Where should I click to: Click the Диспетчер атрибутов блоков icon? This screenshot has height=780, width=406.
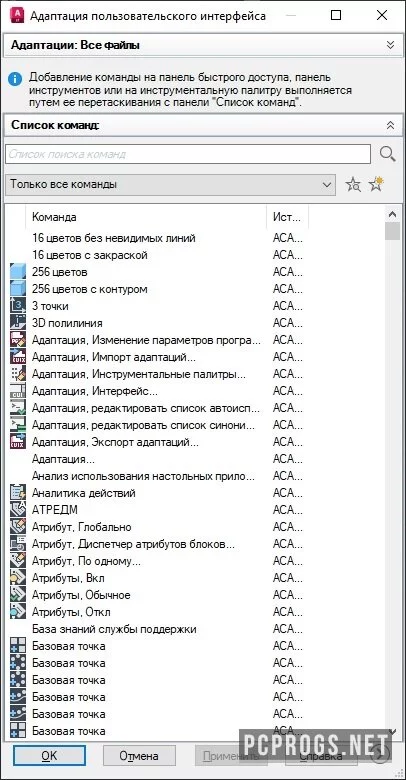(18, 544)
